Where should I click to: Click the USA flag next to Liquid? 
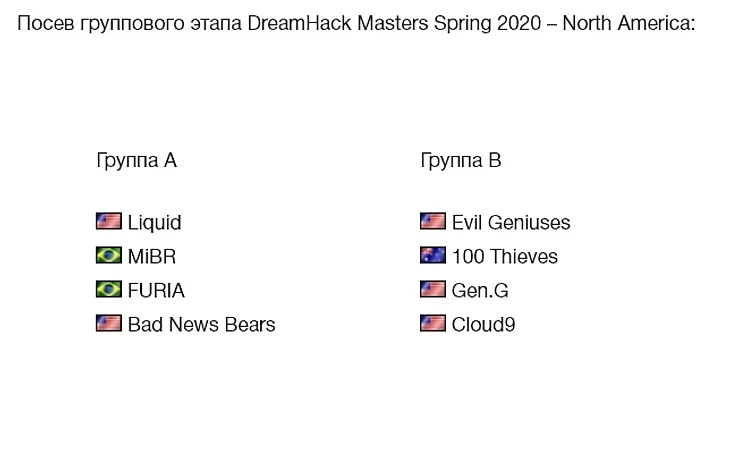coord(109,221)
